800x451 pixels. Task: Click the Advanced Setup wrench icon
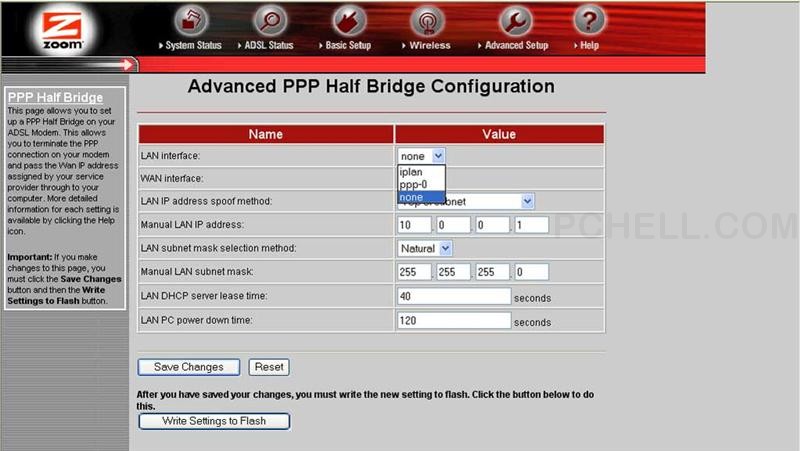tap(516, 20)
